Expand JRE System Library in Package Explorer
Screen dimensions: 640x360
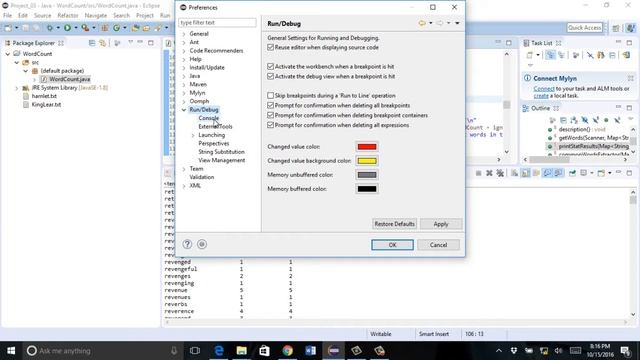17,88
